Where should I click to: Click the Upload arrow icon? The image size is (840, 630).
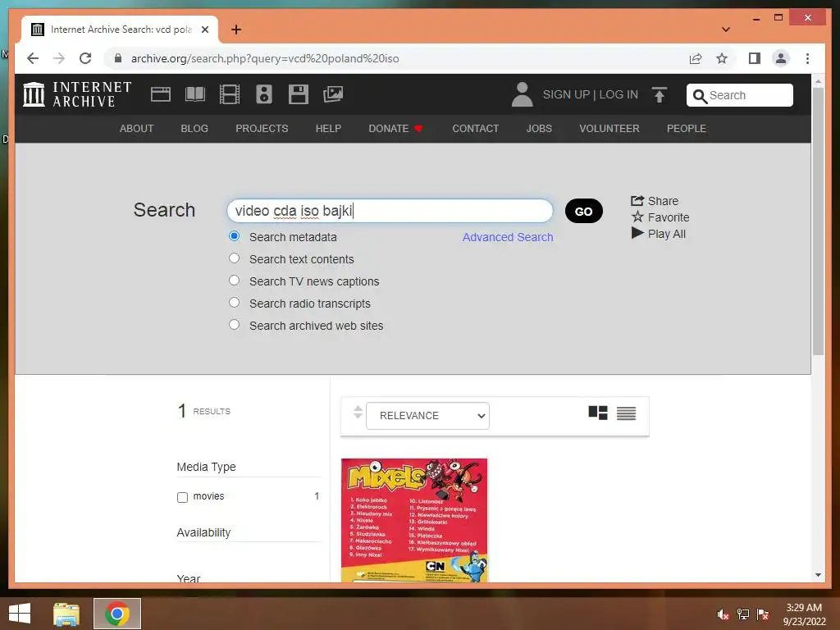click(660, 95)
